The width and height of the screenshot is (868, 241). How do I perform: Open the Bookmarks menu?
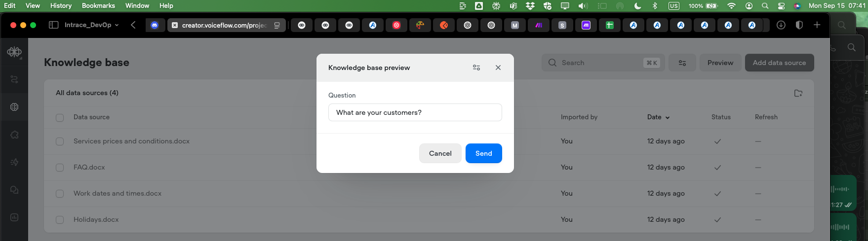click(x=98, y=5)
